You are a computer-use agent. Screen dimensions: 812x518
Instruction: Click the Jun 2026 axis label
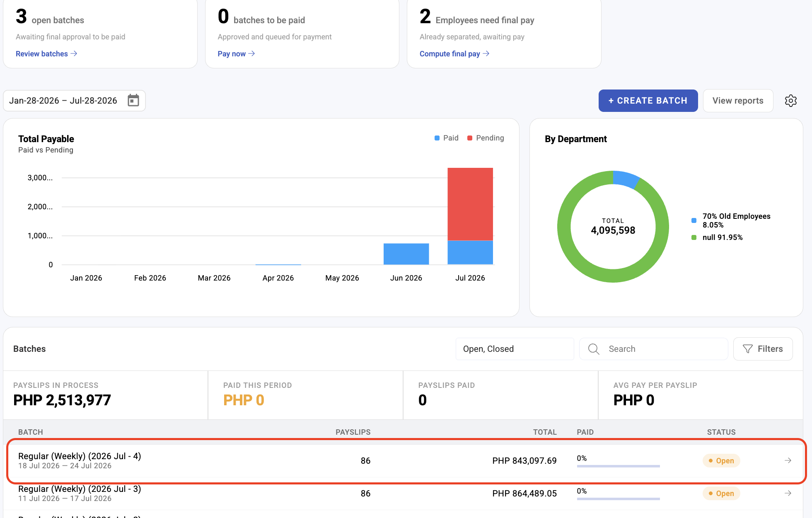pyautogui.click(x=406, y=278)
